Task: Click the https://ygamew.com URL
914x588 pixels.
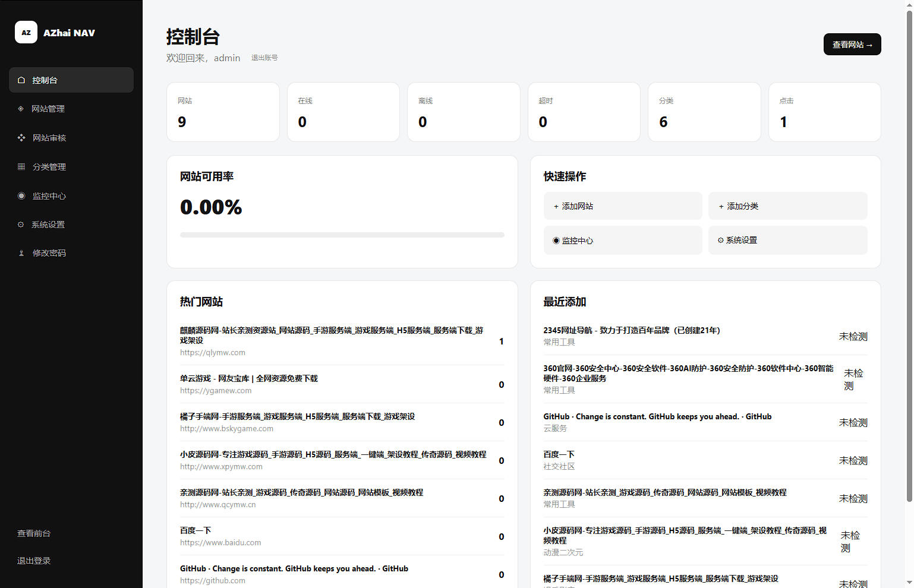Action: coord(216,391)
